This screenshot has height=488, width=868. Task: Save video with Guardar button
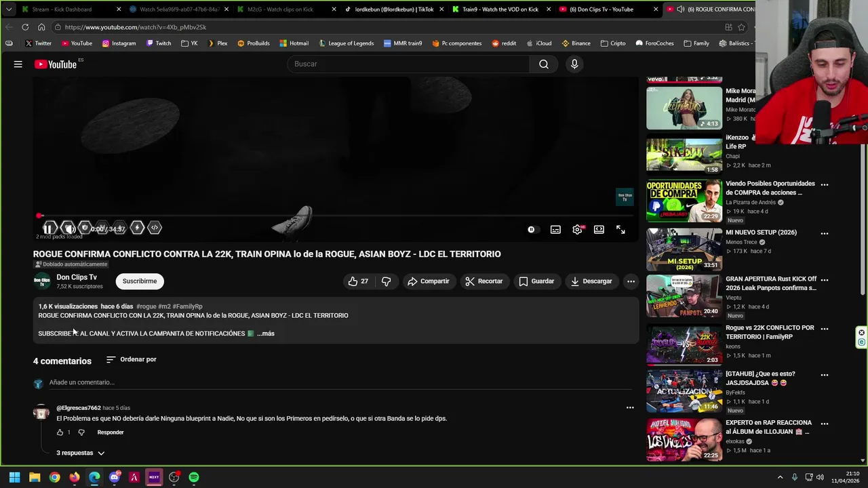[x=536, y=281]
